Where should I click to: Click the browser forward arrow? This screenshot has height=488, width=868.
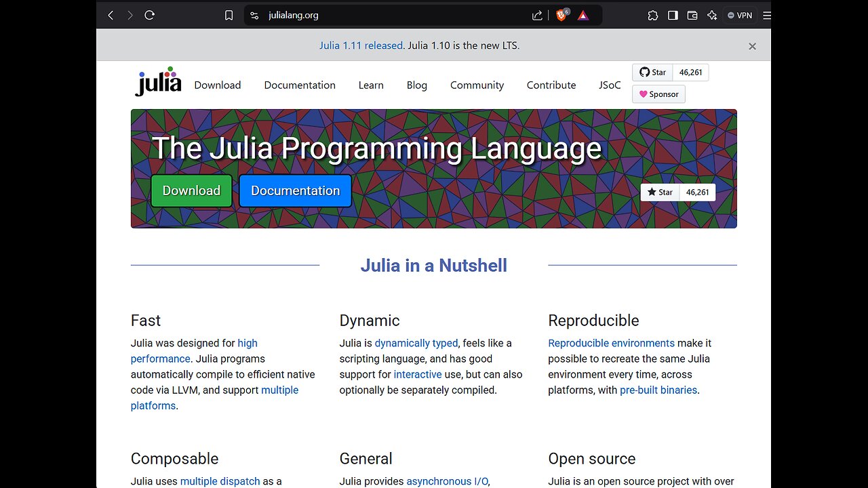tap(130, 15)
